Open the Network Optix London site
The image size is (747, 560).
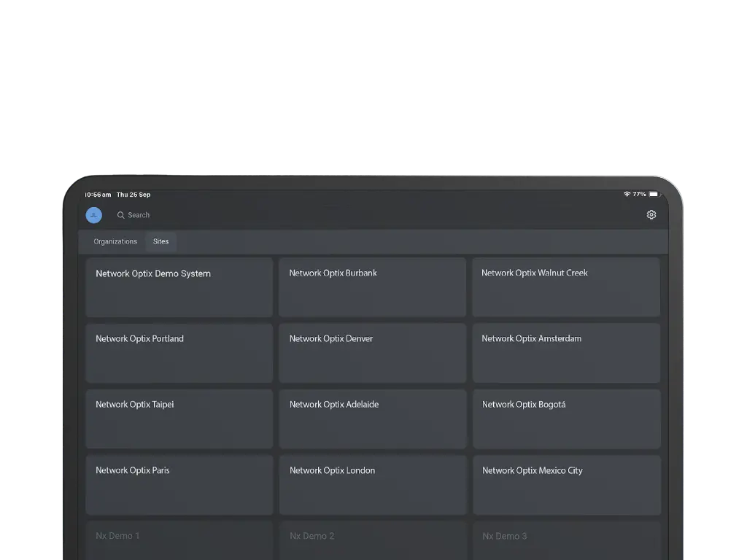pyautogui.click(x=372, y=485)
